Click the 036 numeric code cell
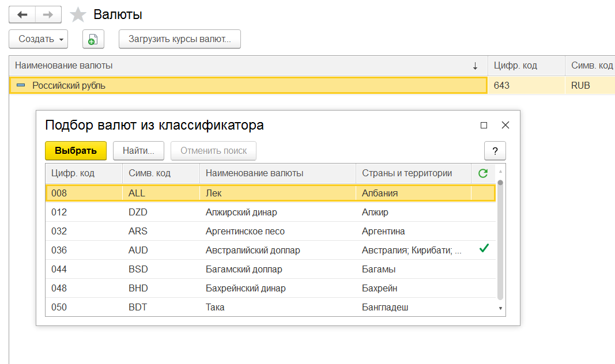The image size is (615, 364). point(84,251)
